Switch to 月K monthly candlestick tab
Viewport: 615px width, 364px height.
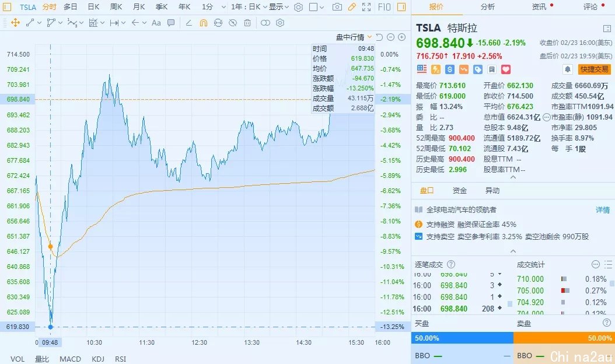[139, 7]
